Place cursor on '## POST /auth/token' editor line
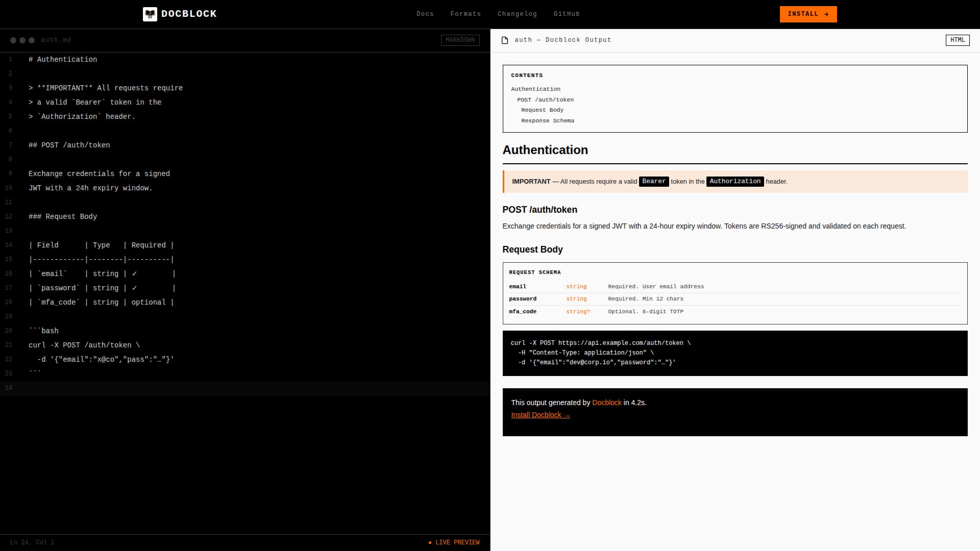Screen dimensions: 980x551 (69, 145)
